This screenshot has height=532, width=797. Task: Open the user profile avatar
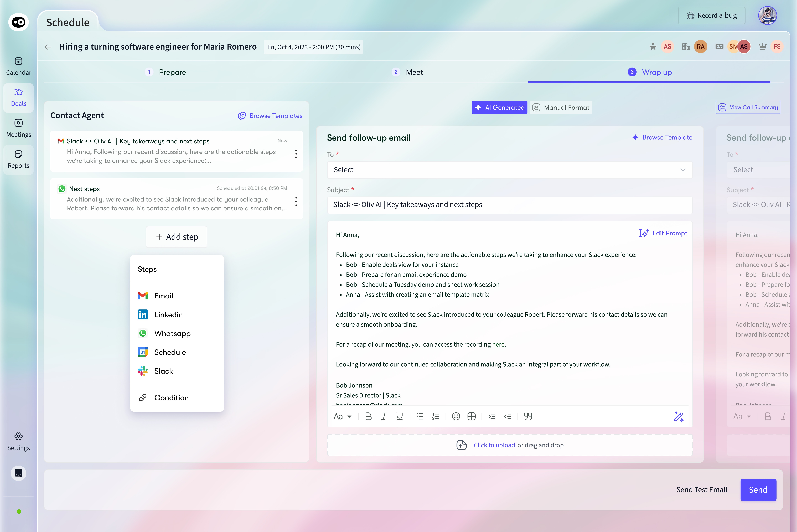pyautogui.click(x=768, y=16)
